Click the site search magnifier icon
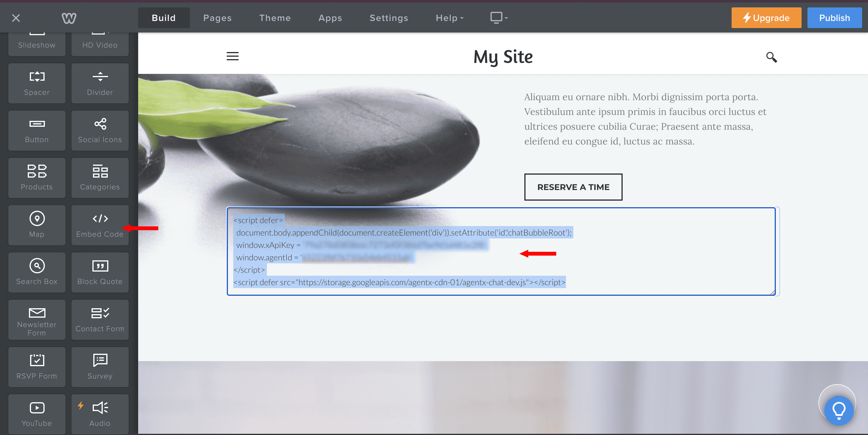 click(771, 57)
